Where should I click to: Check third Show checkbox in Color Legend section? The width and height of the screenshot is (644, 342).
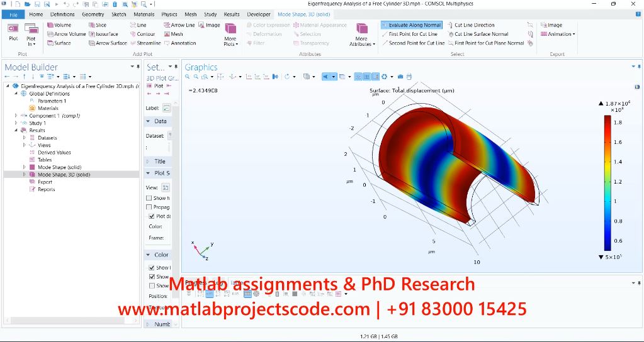[x=152, y=285]
